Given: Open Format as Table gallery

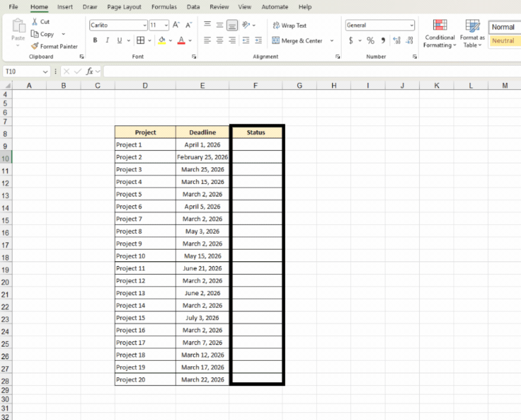Looking at the screenshot, I should point(472,34).
